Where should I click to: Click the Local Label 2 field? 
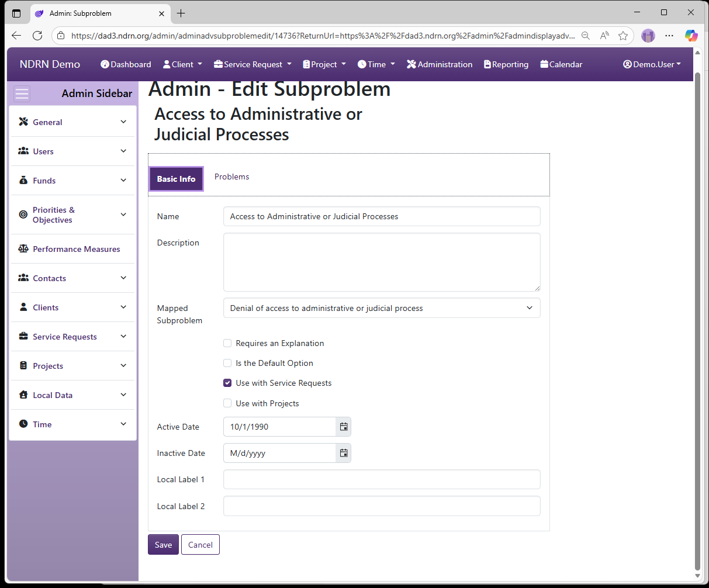[382, 506]
